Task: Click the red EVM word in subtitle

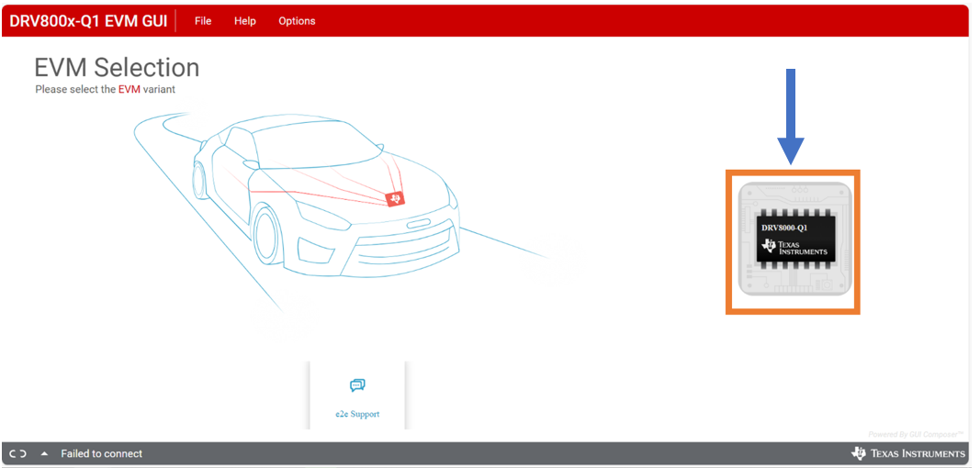Action: pos(130,89)
